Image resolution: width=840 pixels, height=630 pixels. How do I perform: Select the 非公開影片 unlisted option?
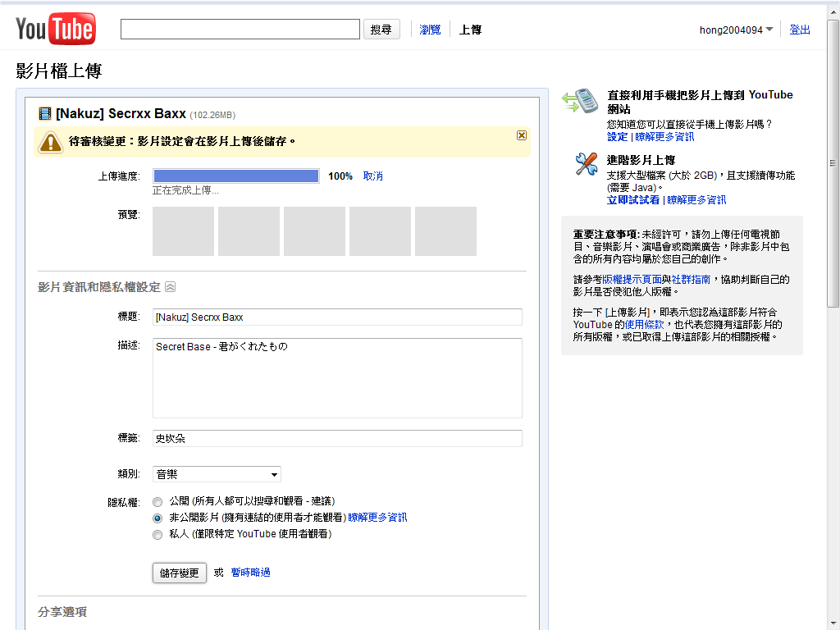pos(158,518)
